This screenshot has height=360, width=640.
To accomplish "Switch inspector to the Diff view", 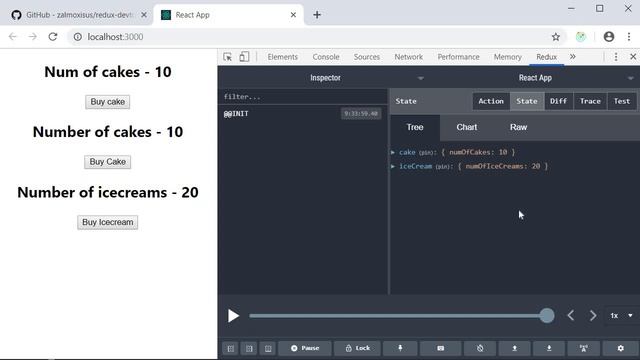I will [558, 101].
